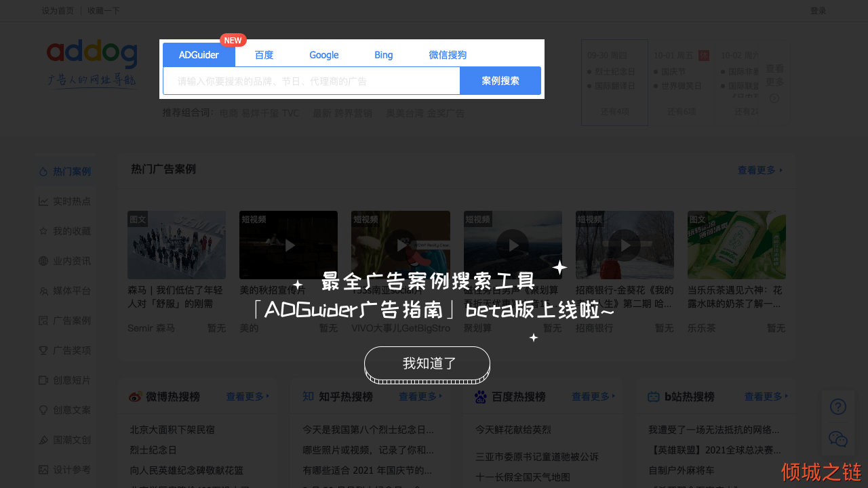Click the bilibili logo icon
The image size is (868, 488).
(654, 396)
